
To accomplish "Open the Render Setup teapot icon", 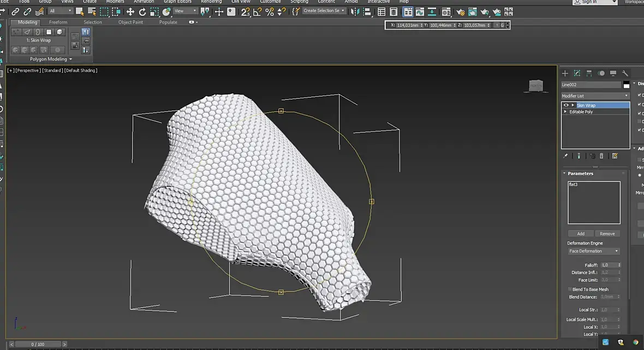I will [x=460, y=11].
